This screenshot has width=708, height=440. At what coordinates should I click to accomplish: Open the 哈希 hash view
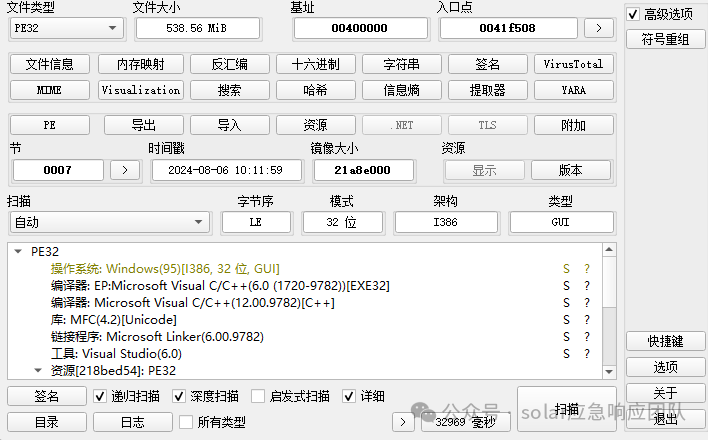(x=316, y=90)
